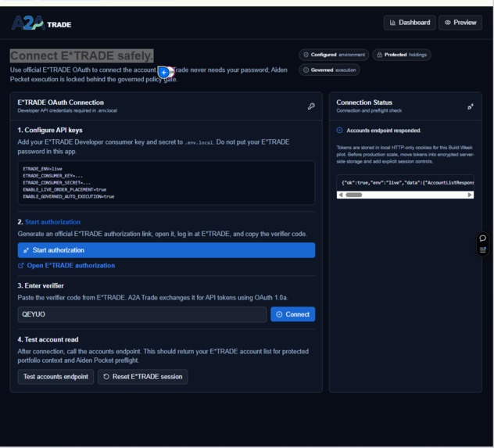
Task: Click the A2A Trade logo
Action: [41, 23]
